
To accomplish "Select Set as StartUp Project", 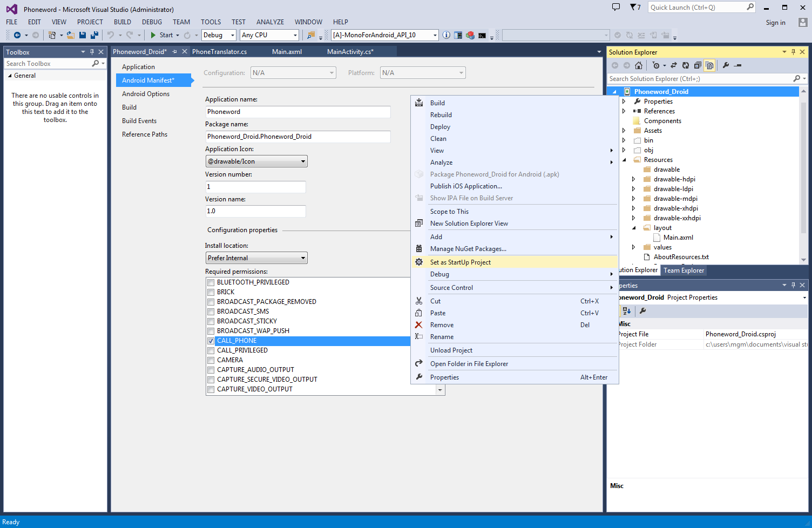I will (x=460, y=262).
